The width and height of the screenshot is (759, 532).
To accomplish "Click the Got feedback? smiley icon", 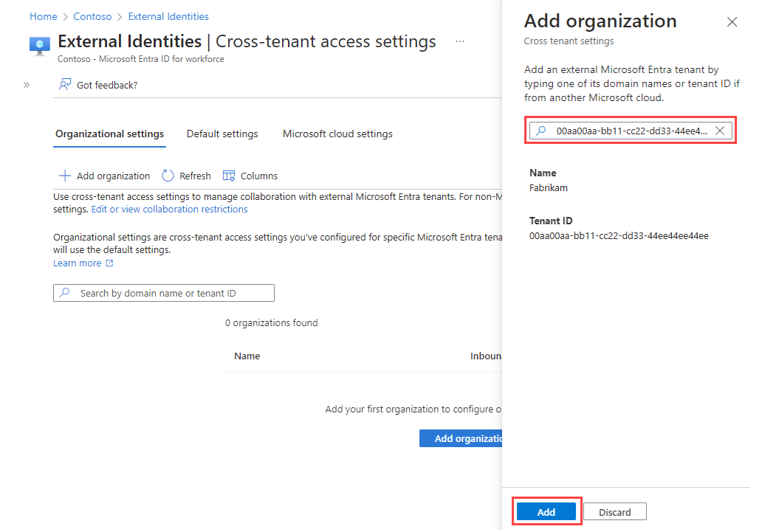I will click(63, 84).
